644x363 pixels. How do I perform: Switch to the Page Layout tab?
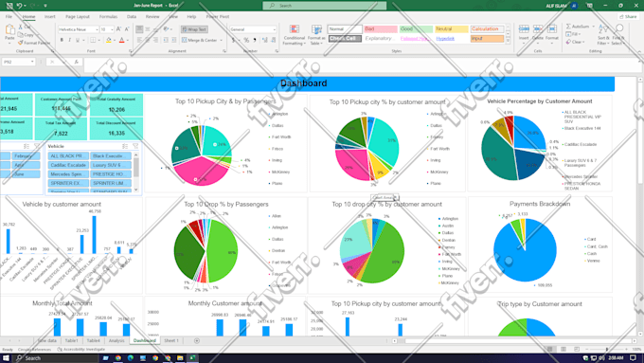click(x=78, y=17)
